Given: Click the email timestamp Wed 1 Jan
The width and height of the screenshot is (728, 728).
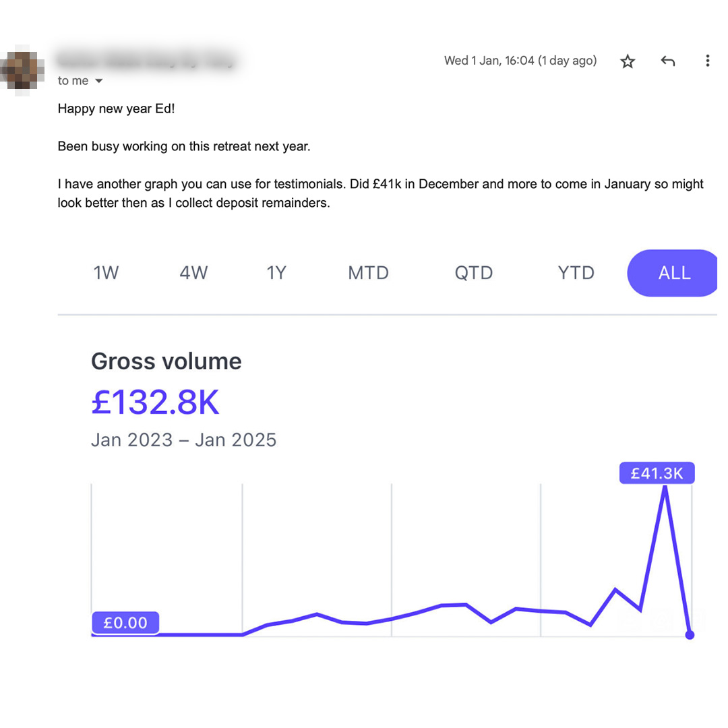Looking at the screenshot, I should coord(520,61).
